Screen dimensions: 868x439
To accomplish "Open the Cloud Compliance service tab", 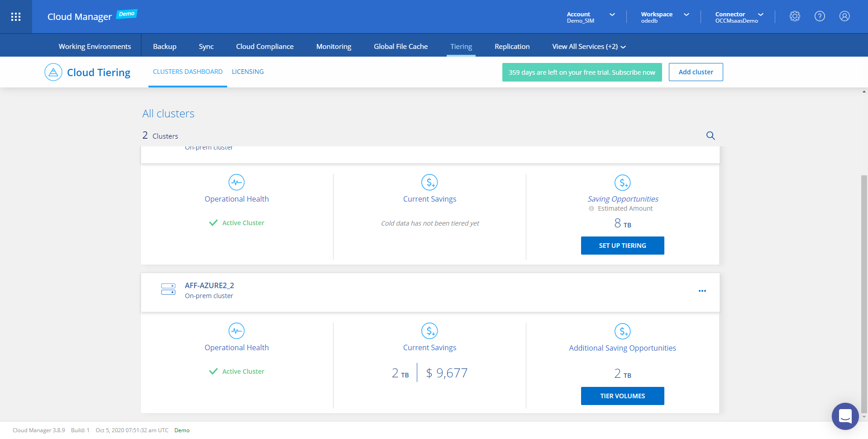I will coord(265,47).
